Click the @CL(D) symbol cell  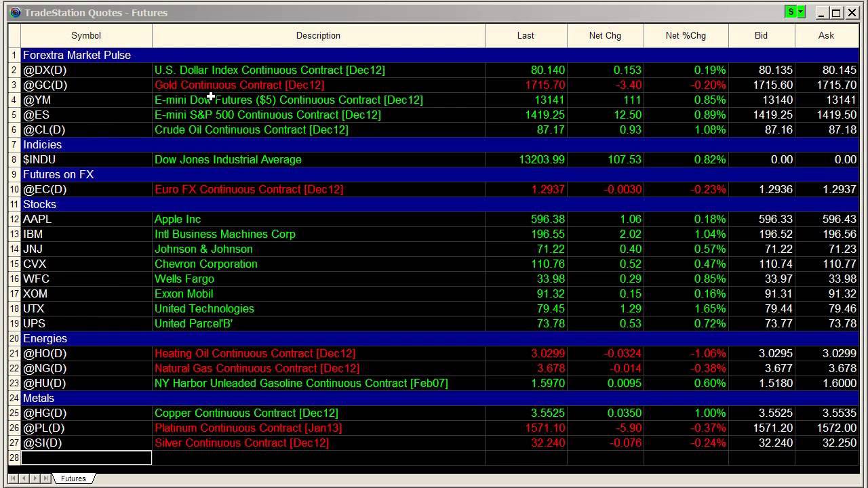coord(86,129)
